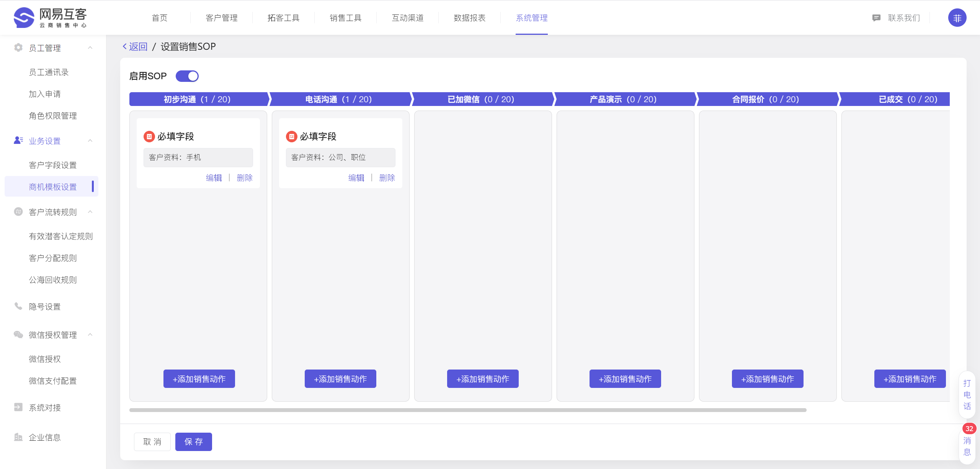Collapse the 微信授权管理 section

click(90, 335)
